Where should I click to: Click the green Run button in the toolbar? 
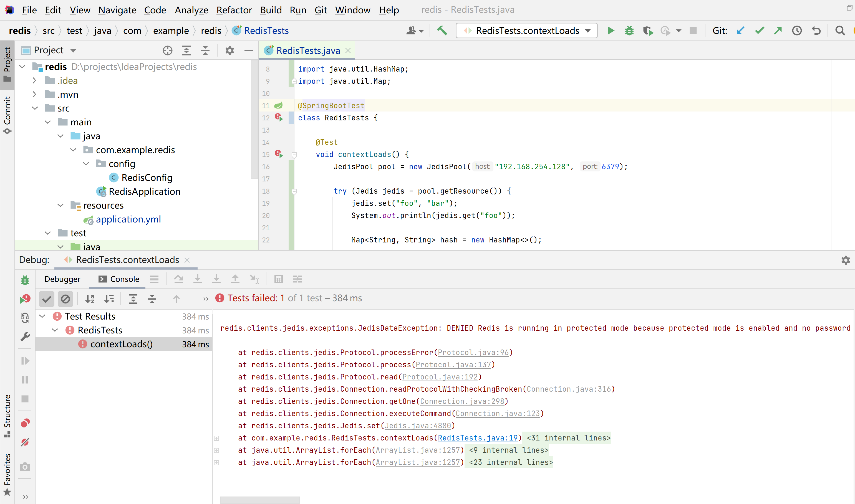coord(611,31)
